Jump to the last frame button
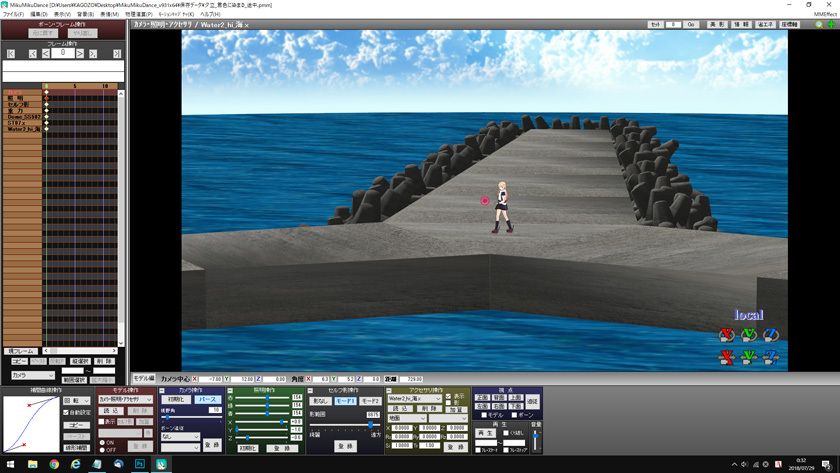Image resolution: width=840 pixels, height=473 pixels. click(117, 54)
